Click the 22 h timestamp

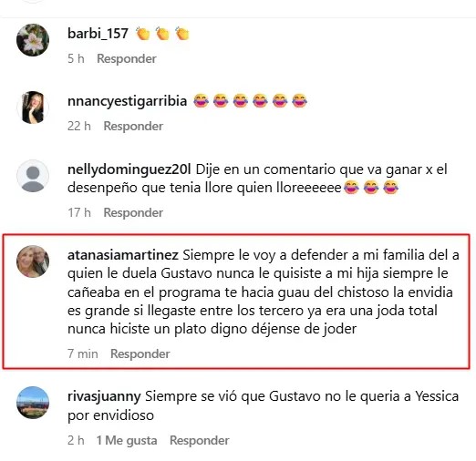79,127
